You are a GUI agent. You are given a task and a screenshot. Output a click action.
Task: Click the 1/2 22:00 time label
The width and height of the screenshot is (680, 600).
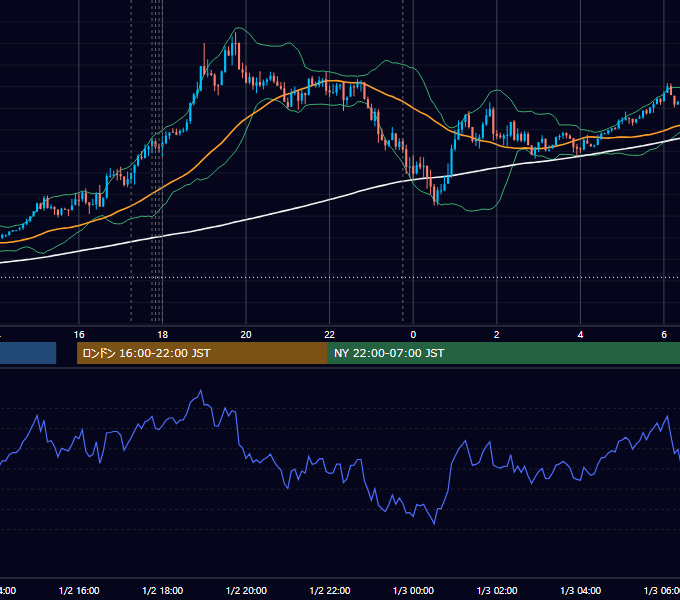330,590
